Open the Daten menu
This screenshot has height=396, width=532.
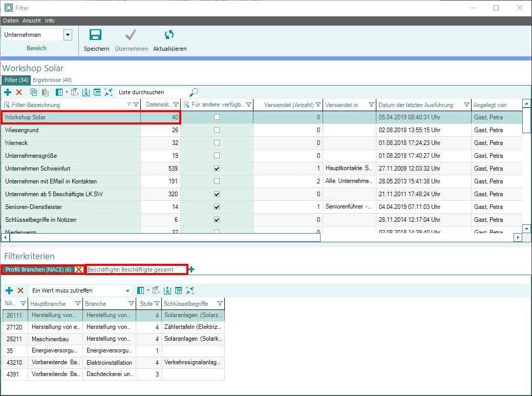(11, 20)
